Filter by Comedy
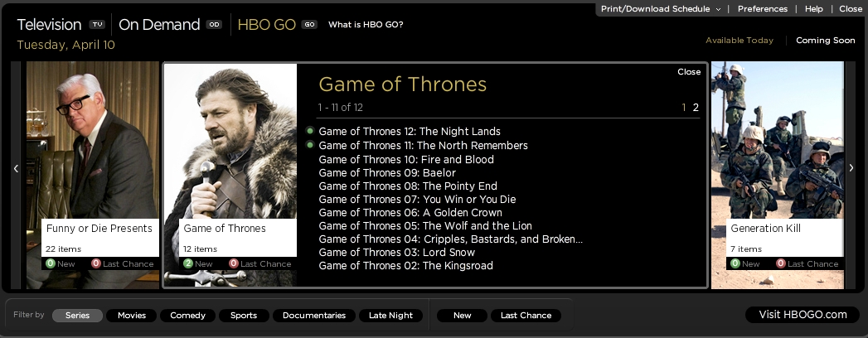This screenshot has width=868, height=338. (x=187, y=316)
